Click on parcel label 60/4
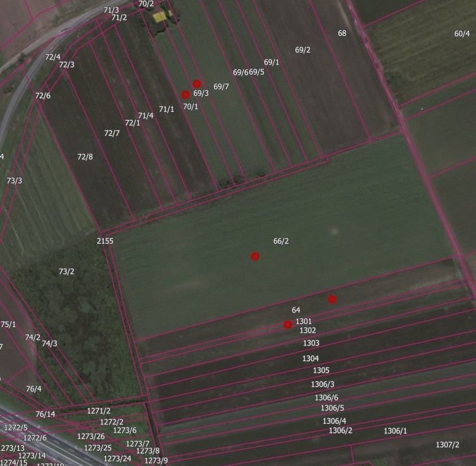Viewport: 476px width, 466px height. (x=462, y=33)
